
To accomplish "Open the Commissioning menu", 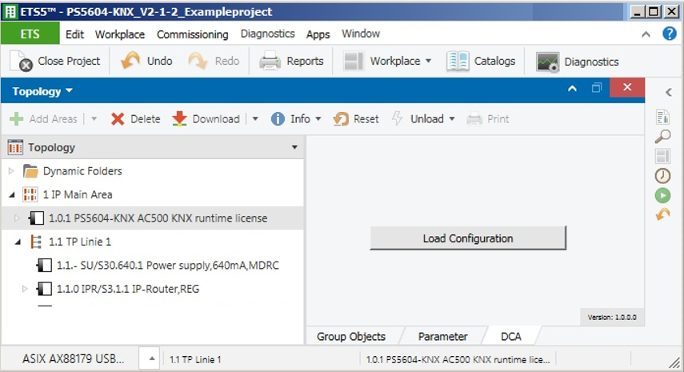I will [x=192, y=34].
